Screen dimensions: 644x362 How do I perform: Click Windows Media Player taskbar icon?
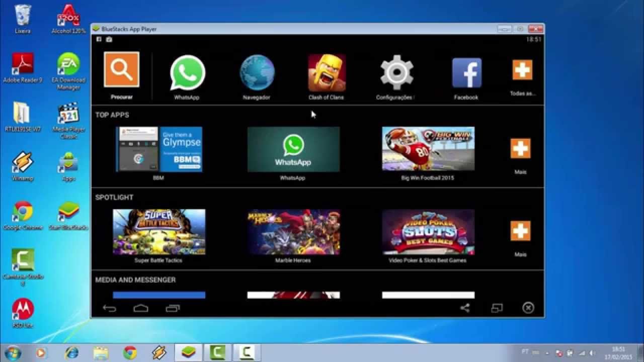[x=40, y=353]
